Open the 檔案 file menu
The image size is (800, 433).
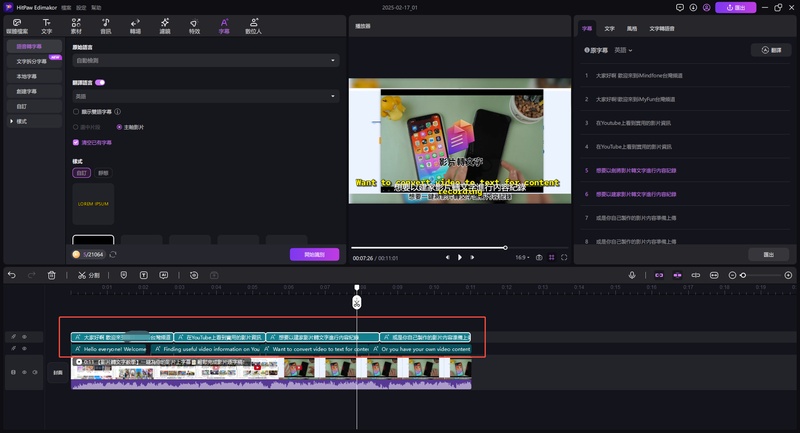coord(66,8)
